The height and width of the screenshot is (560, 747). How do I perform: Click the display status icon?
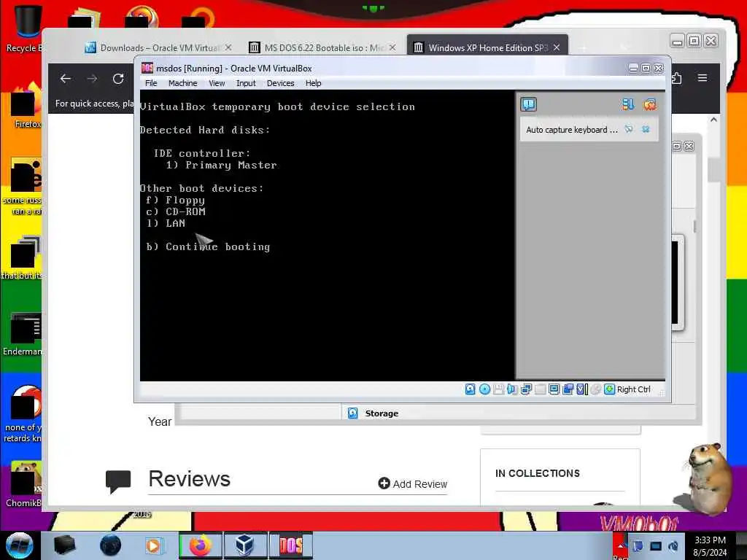(x=554, y=389)
